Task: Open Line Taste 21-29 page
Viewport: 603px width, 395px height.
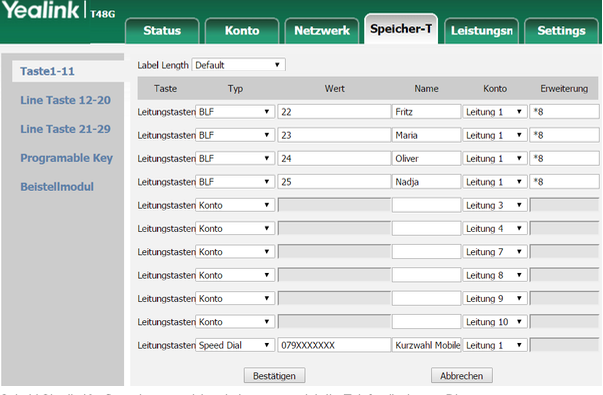Action: (x=65, y=129)
